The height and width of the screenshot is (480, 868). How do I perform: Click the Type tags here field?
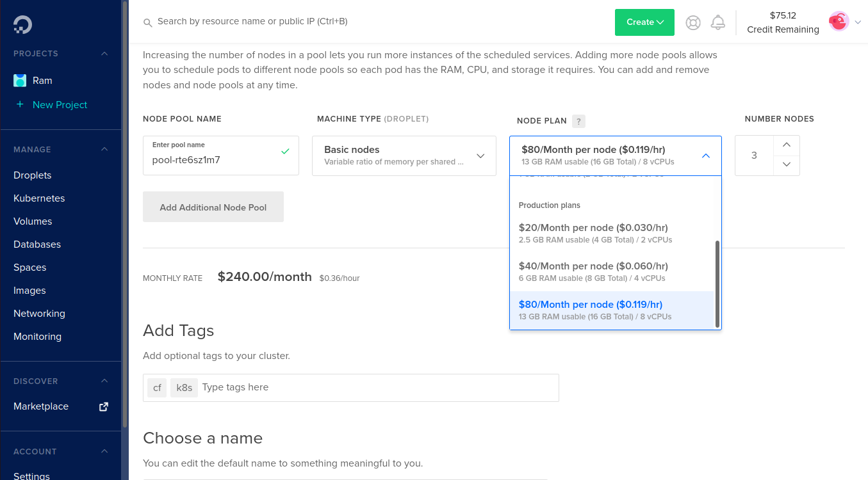pos(378,388)
